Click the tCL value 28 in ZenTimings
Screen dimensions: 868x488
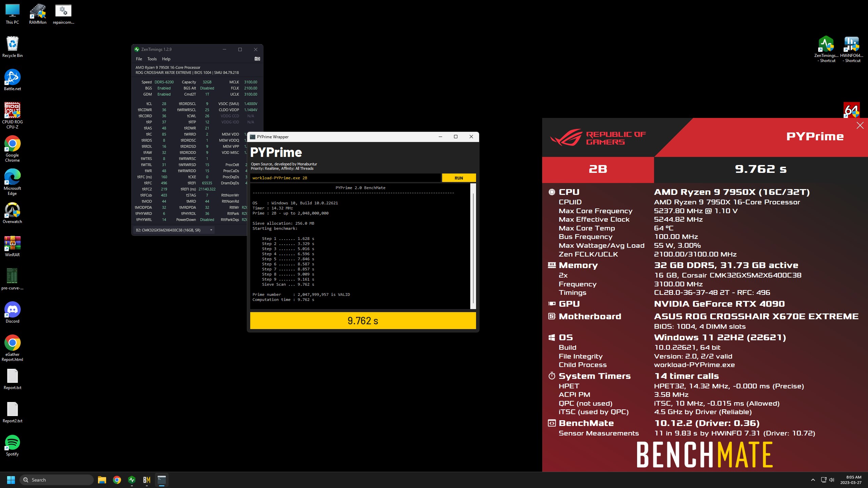[164, 104]
